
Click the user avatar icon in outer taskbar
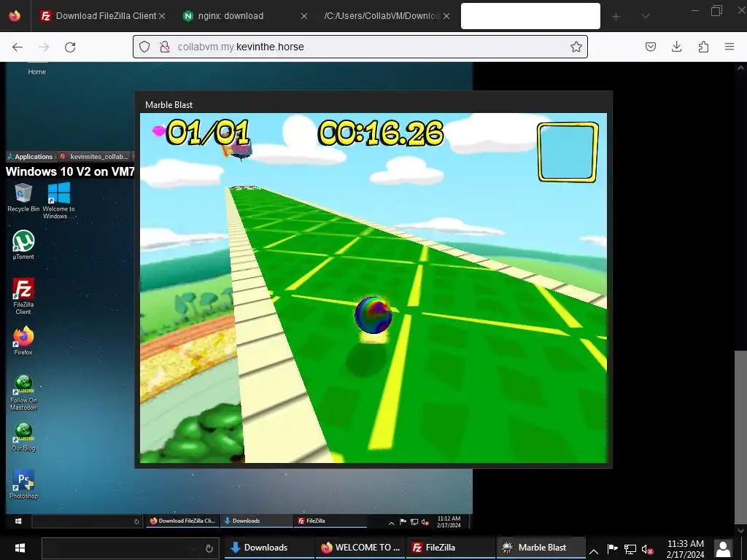tap(723, 548)
